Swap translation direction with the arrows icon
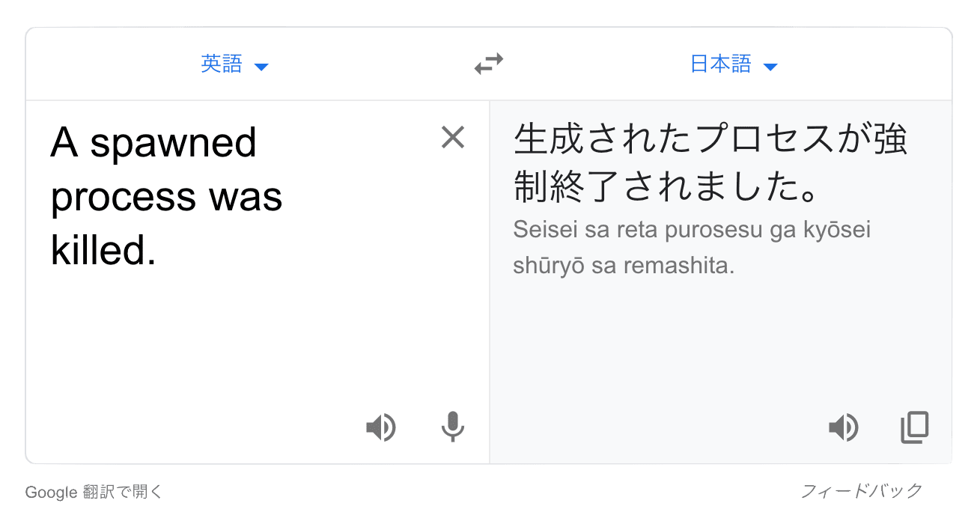Screen dimensions: 980x527 point(488,64)
